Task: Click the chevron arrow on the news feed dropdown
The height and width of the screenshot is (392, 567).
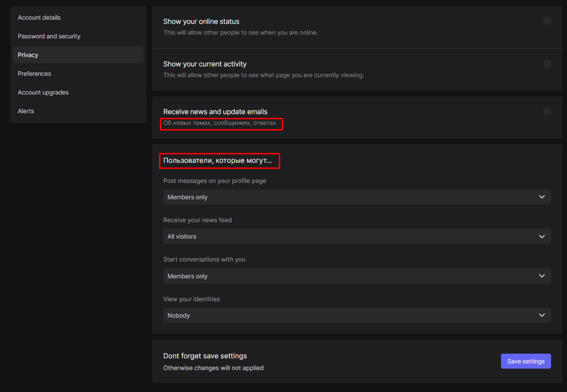Action: [542, 236]
